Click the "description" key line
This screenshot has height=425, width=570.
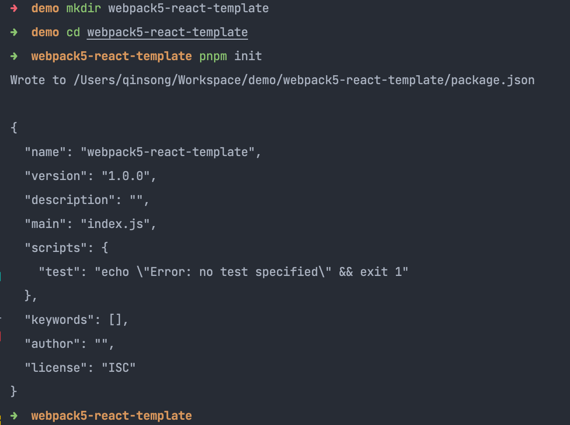pos(87,200)
